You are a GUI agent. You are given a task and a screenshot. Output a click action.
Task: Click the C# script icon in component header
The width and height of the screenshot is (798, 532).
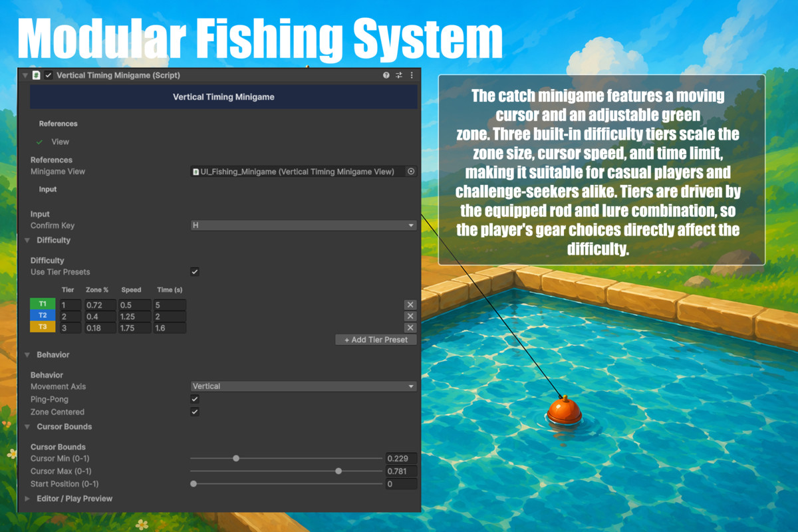[37, 76]
